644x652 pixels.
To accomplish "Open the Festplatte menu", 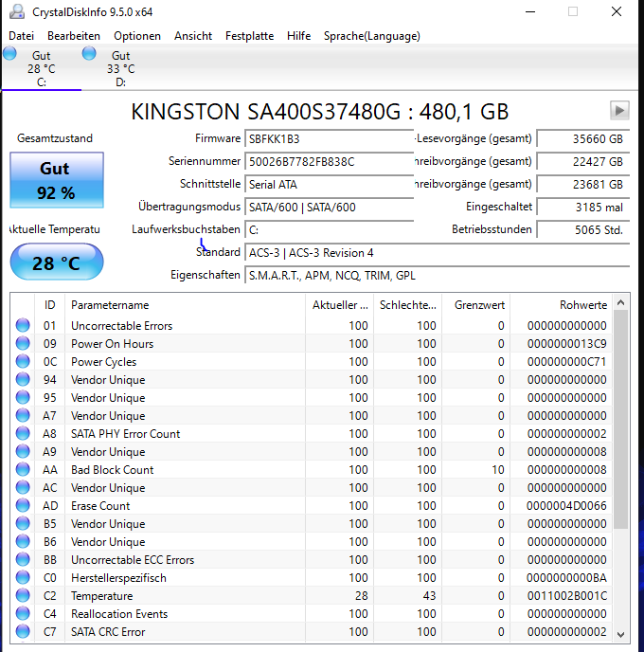I will pyautogui.click(x=249, y=36).
